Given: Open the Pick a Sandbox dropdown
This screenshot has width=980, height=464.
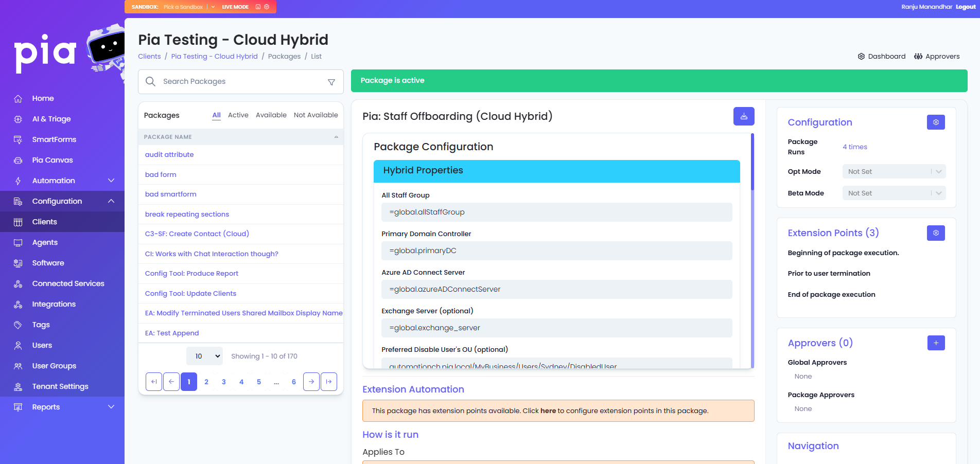Looking at the screenshot, I should [x=189, y=7].
